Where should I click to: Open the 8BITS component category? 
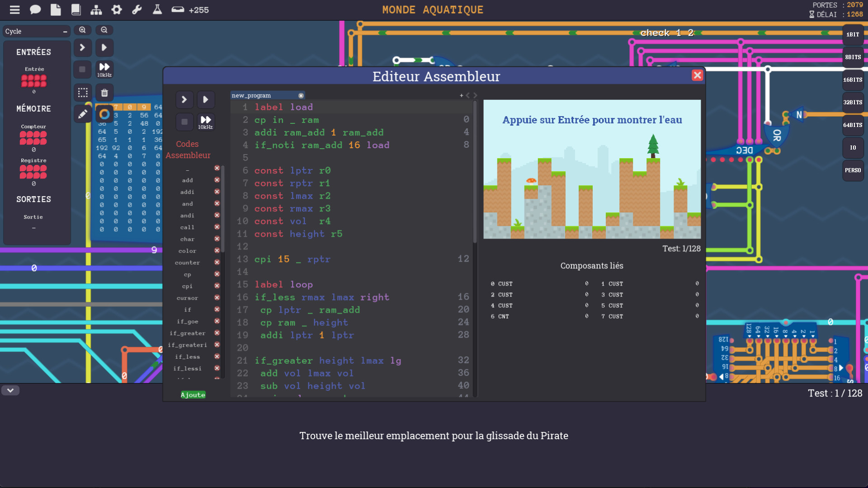[853, 57]
